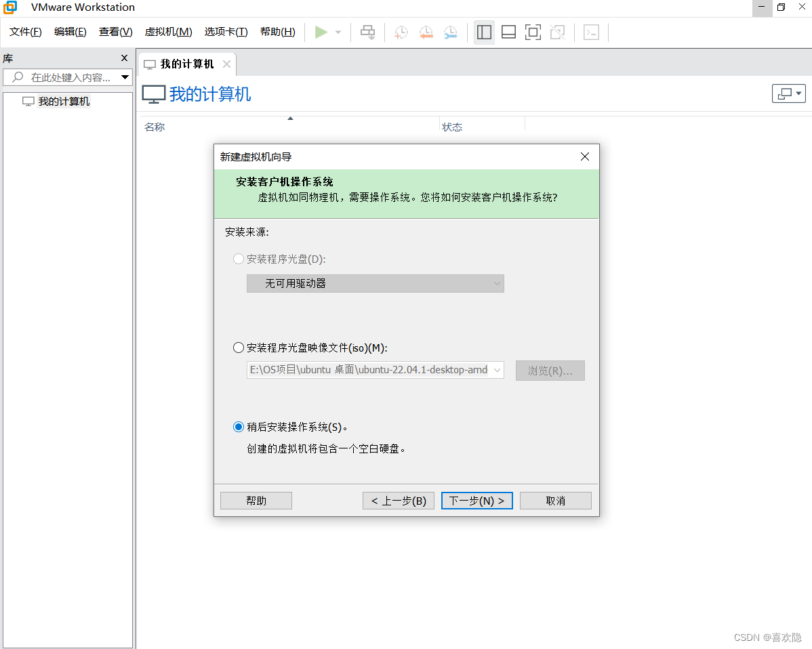The width and height of the screenshot is (812, 649).
Task: Open the 无可用驱动器 drive dropdown
Action: click(375, 284)
